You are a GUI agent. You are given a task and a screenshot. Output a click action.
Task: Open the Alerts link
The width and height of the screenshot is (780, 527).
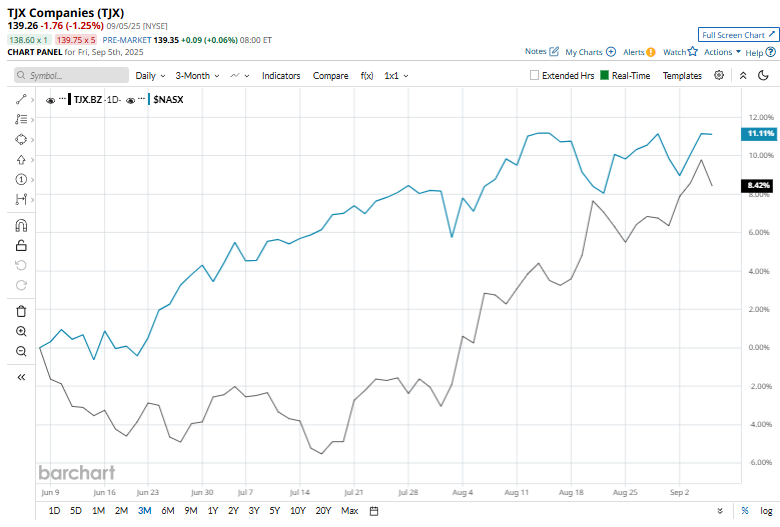(639, 52)
